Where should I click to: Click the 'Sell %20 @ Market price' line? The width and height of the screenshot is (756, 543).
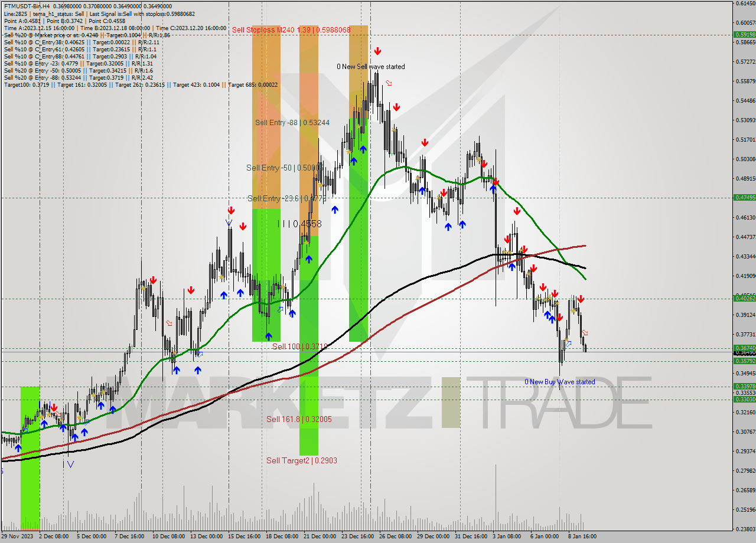[87, 35]
